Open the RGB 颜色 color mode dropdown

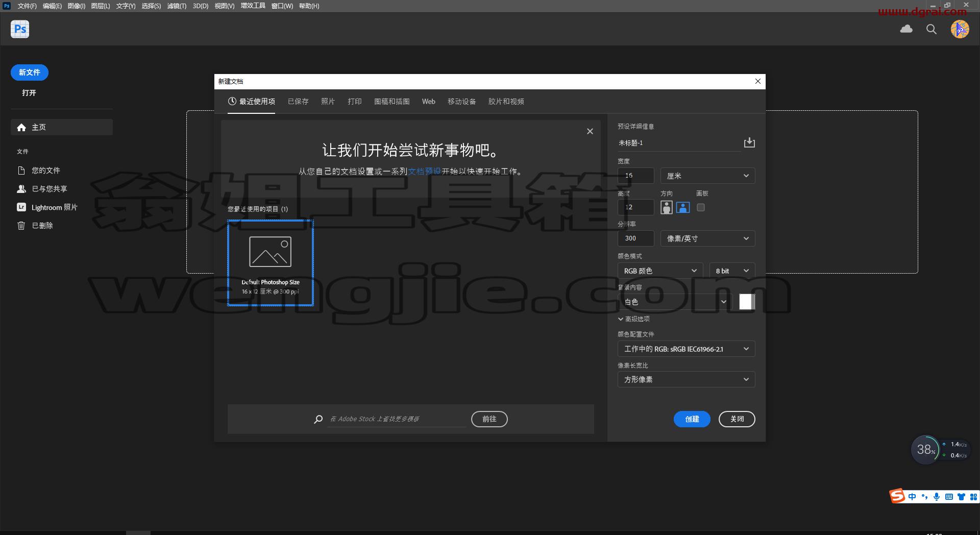tap(660, 271)
